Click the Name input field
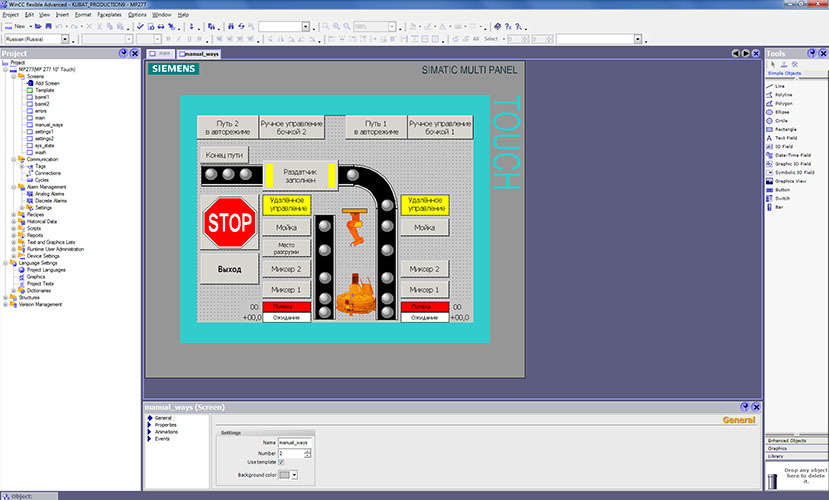 pyautogui.click(x=295, y=442)
